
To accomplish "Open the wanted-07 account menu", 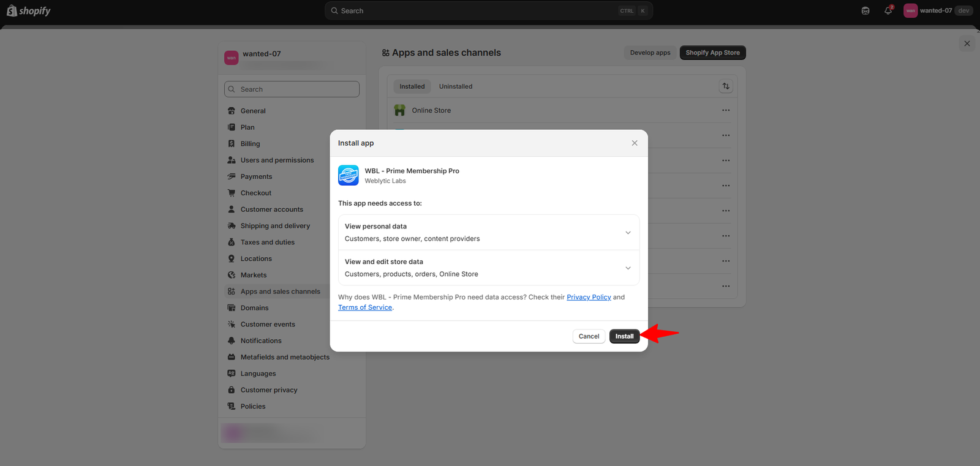I will (x=938, y=10).
